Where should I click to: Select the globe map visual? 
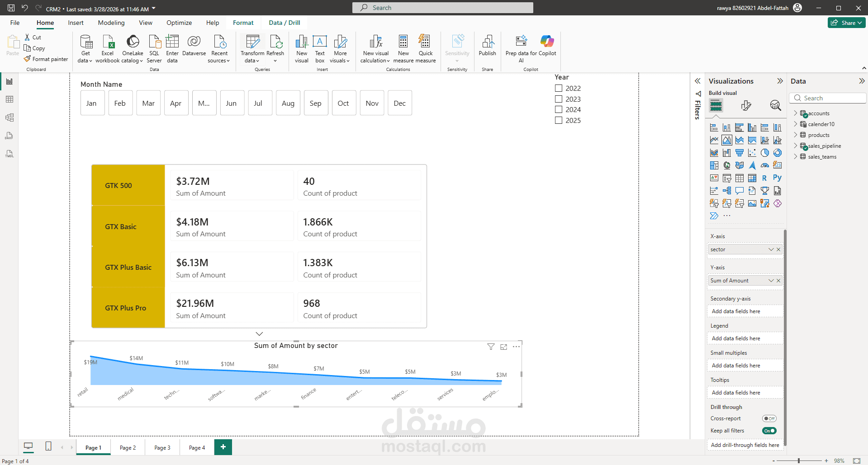[x=727, y=165]
